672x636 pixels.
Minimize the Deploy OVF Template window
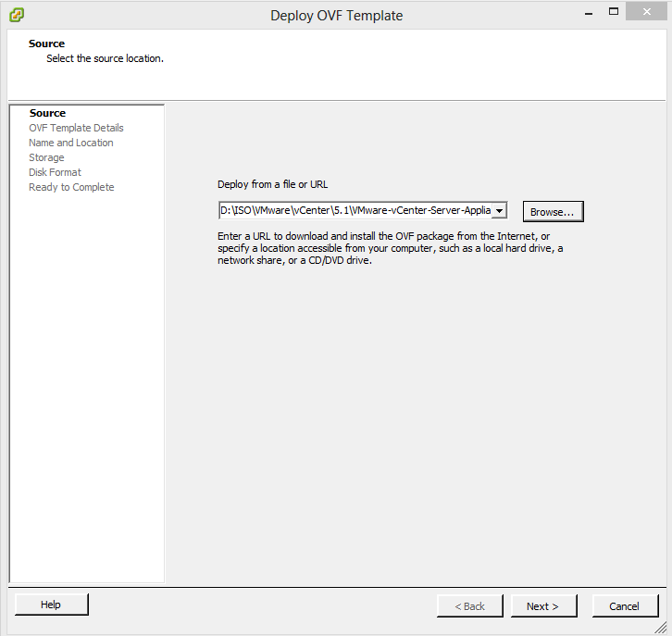[589, 12]
